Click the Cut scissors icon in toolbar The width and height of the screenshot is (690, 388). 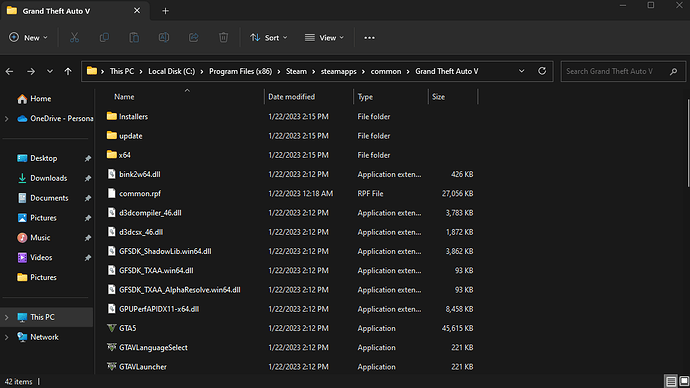(x=74, y=38)
